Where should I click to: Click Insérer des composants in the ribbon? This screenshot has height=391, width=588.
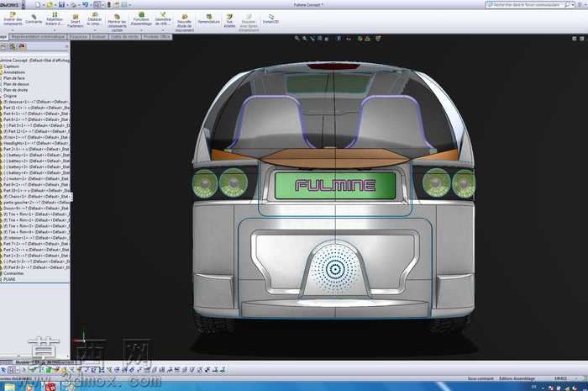click(13, 18)
